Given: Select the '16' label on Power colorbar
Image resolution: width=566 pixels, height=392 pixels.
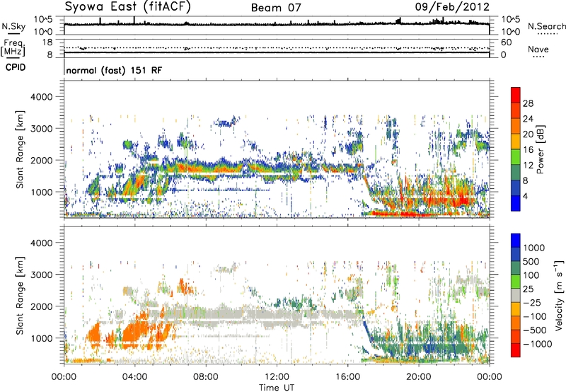Looking at the screenshot, I should pos(528,150).
